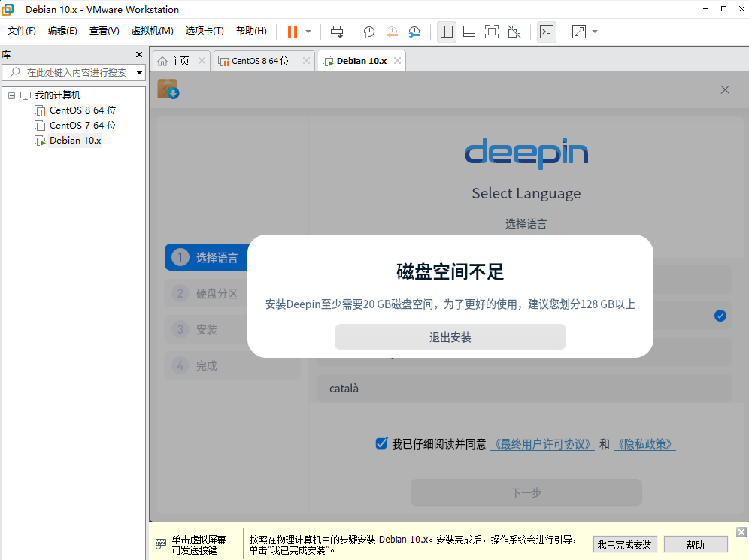Click the 退出安装 button in dialog

pyautogui.click(x=450, y=338)
